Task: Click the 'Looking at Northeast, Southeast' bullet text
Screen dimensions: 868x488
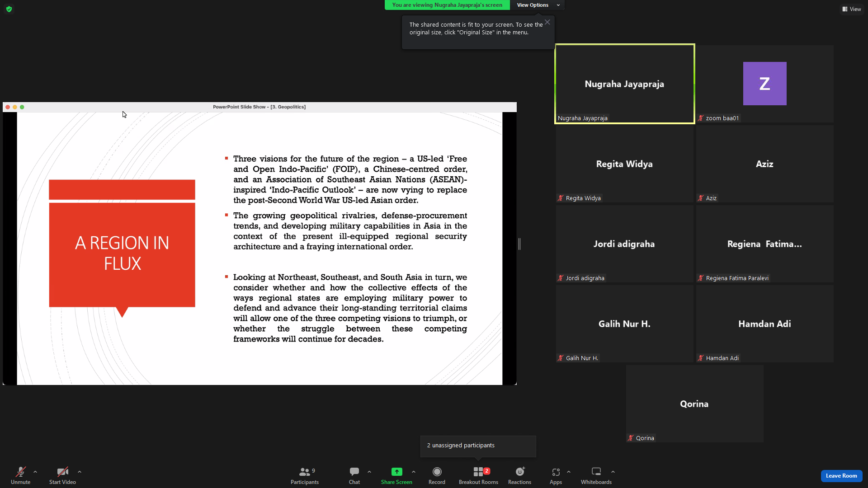Action: 350,308
